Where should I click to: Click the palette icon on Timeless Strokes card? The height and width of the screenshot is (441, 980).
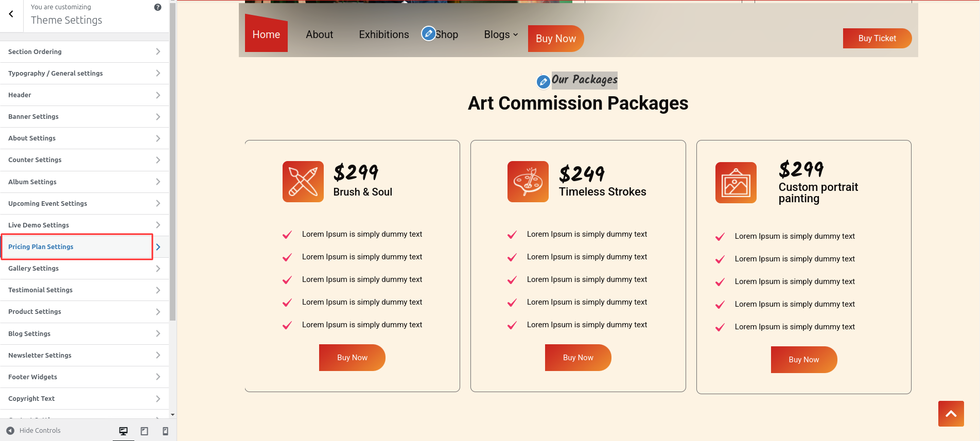528,181
